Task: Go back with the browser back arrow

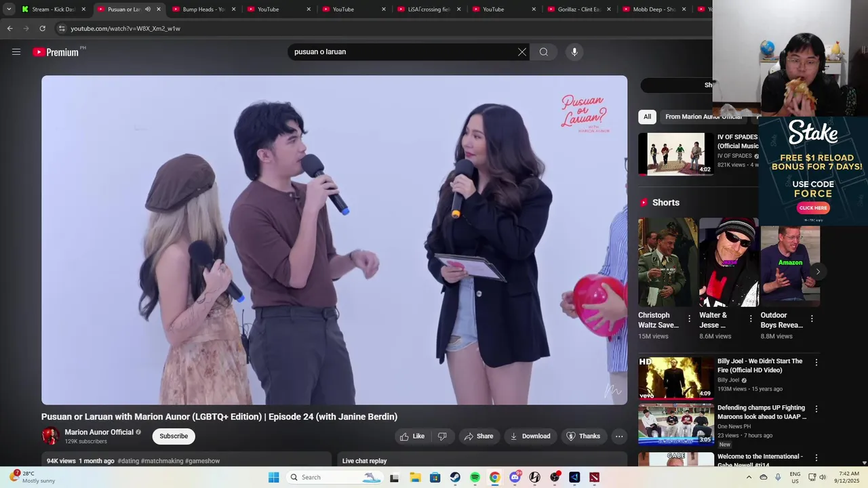Action: point(9,28)
